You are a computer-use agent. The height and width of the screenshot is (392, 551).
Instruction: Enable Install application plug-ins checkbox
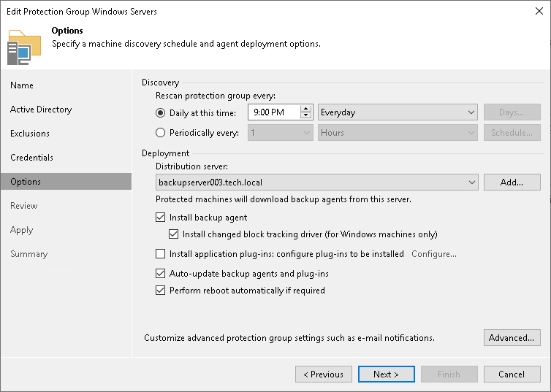coord(160,254)
